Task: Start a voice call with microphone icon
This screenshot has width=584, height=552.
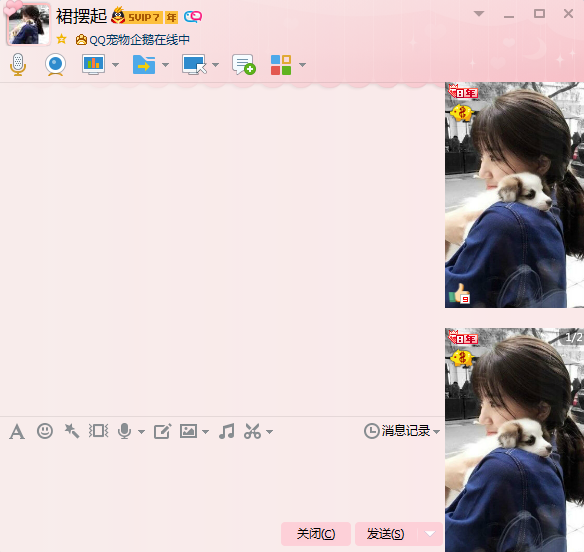Action: coord(18,64)
